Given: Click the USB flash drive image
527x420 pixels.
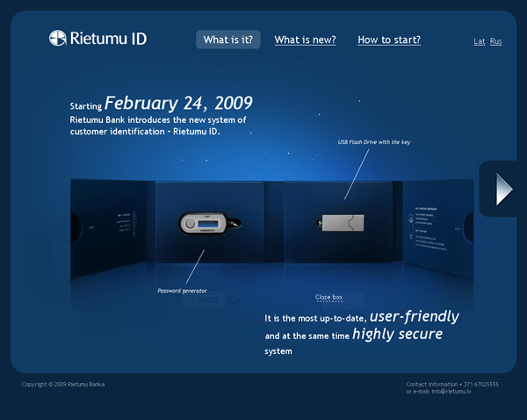Looking at the screenshot, I should click(x=341, y=223).
